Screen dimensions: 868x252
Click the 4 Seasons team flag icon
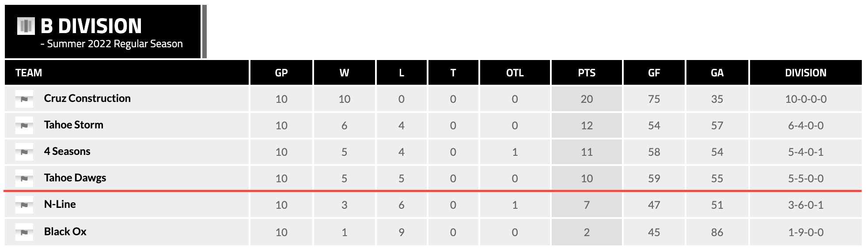coord(24,152)
